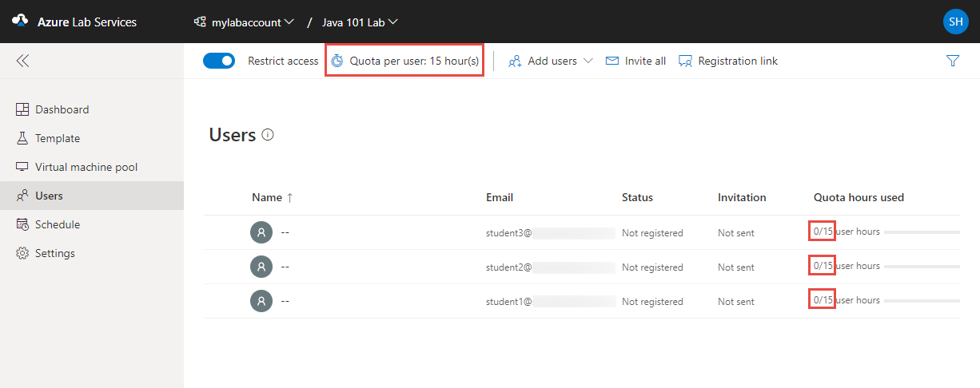Image resolution: width=980 pixels, height=388 pixels.
Task: Click the Quota hours used column header
Action: point(858,197)
